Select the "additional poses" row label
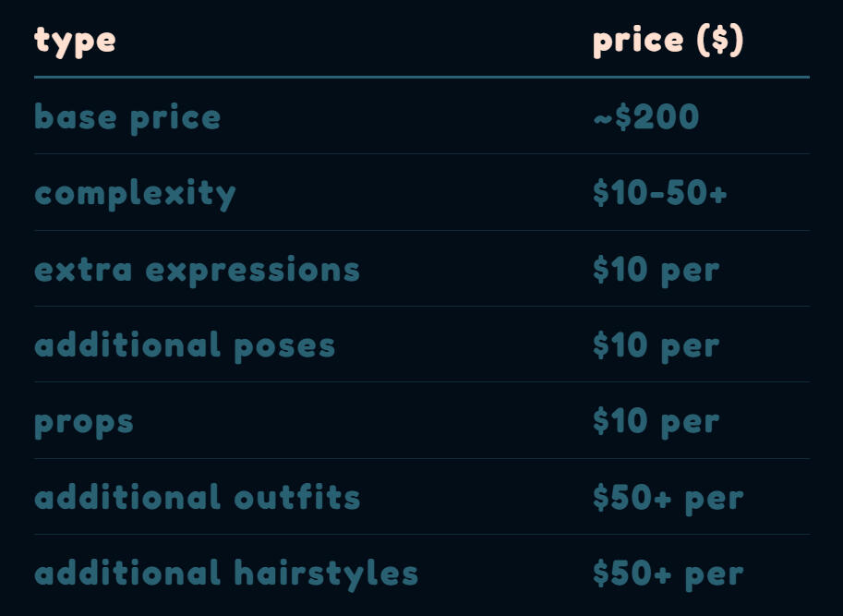843x616 pixels. click(x=185, y=345)
